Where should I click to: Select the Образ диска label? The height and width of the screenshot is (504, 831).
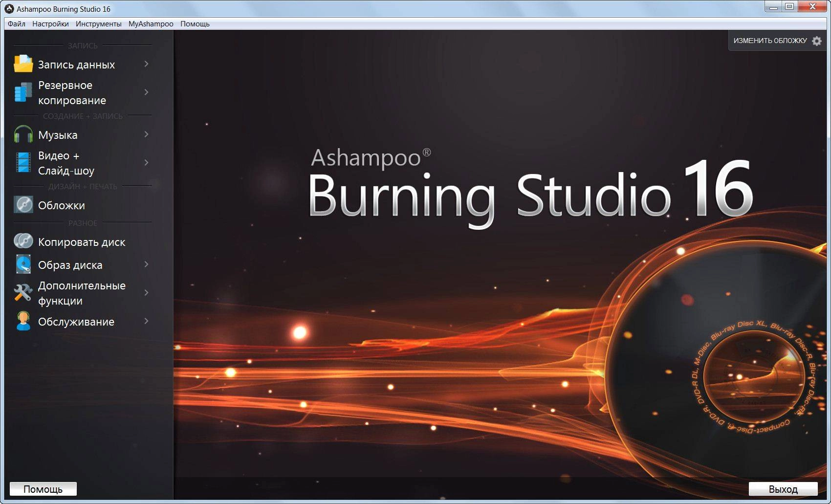70,265
